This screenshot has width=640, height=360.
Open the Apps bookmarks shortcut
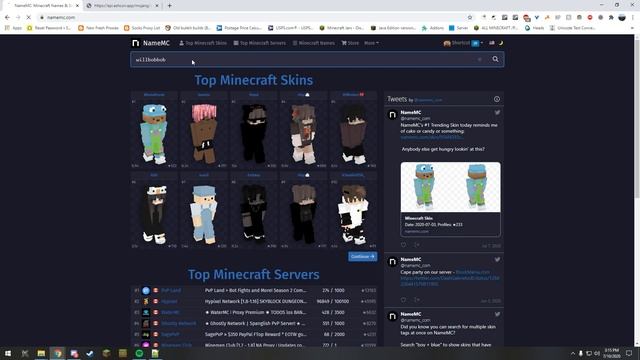coord(13,28)
